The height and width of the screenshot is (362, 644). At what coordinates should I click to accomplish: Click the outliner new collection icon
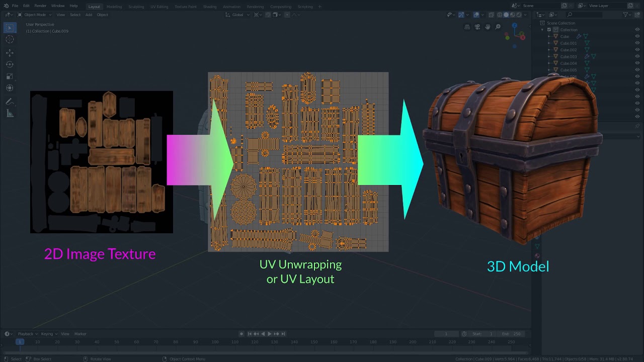pos(637,15)
